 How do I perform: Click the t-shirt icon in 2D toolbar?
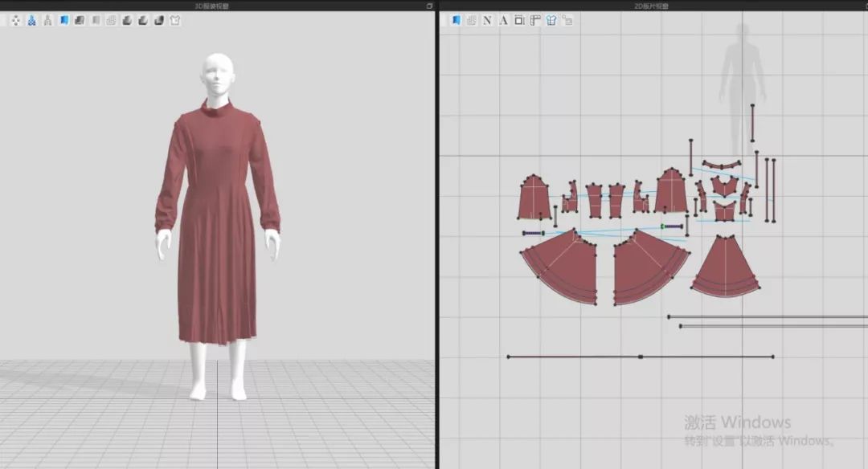(551, 20)
